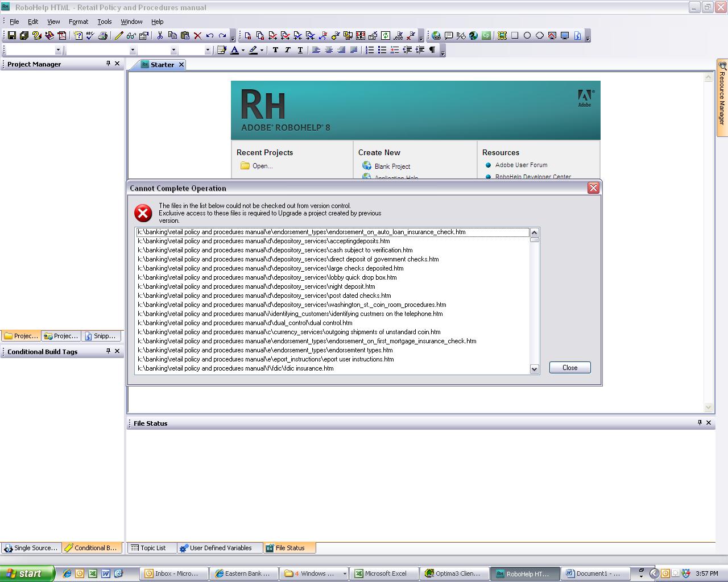728x582 pixels.
Task: Click the Windows Start button
Action: tap(27, 573)
